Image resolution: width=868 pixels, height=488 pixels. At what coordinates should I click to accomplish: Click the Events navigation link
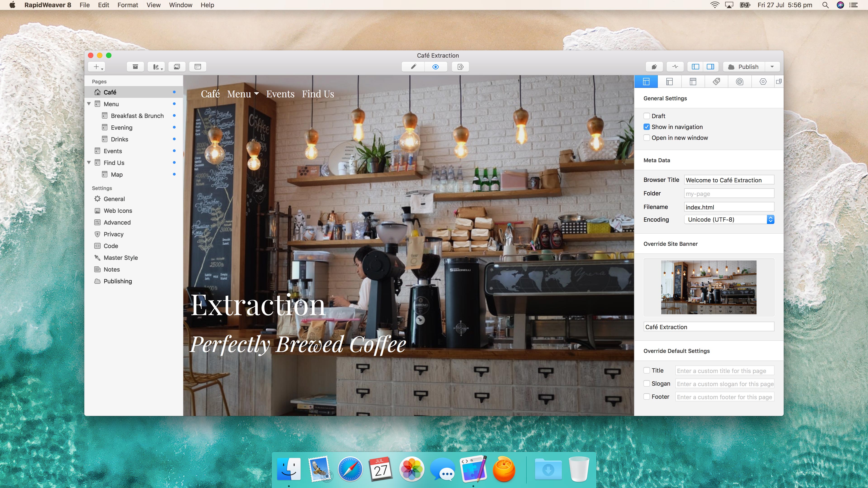pos(280,94)
